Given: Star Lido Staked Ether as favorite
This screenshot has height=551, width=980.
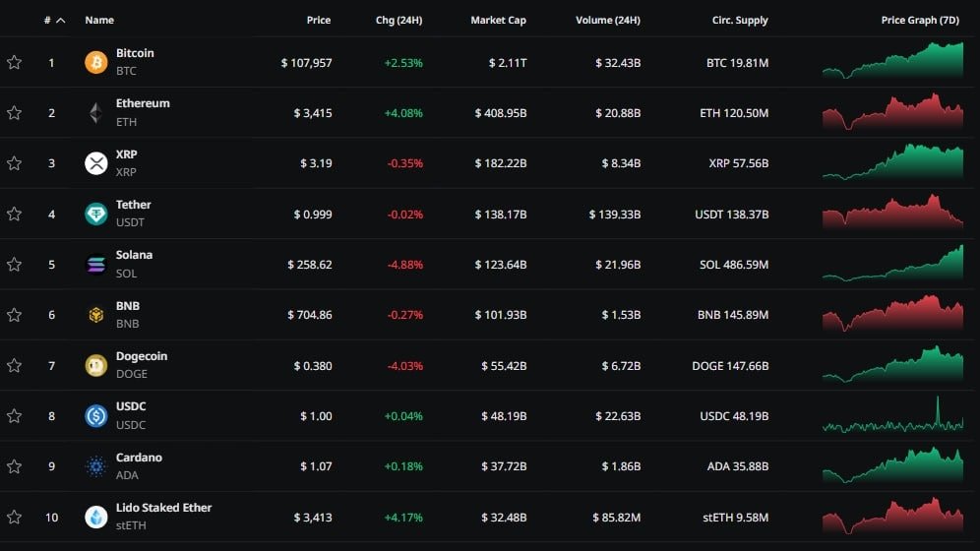Looking at the screenshot, I should 14,517.
